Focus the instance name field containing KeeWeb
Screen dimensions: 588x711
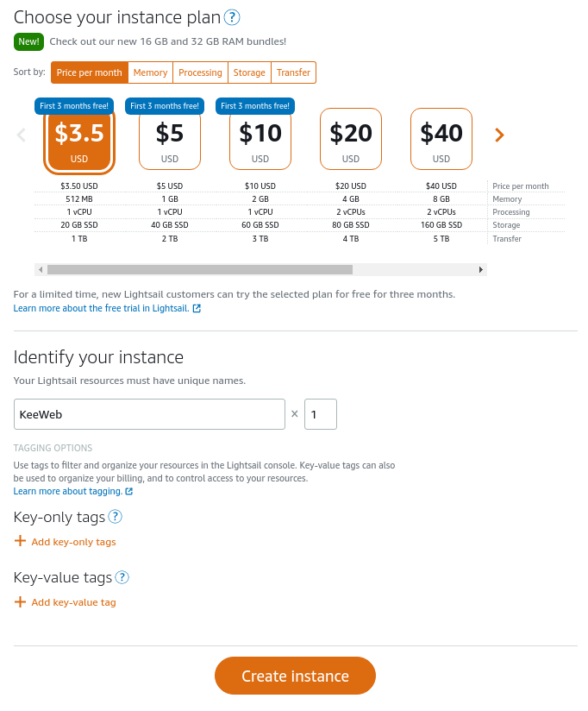149,414
